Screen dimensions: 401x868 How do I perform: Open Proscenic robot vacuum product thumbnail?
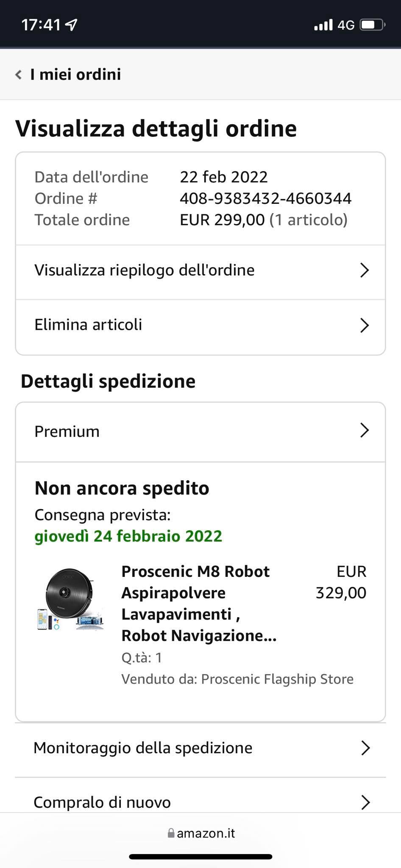point(70,599)
